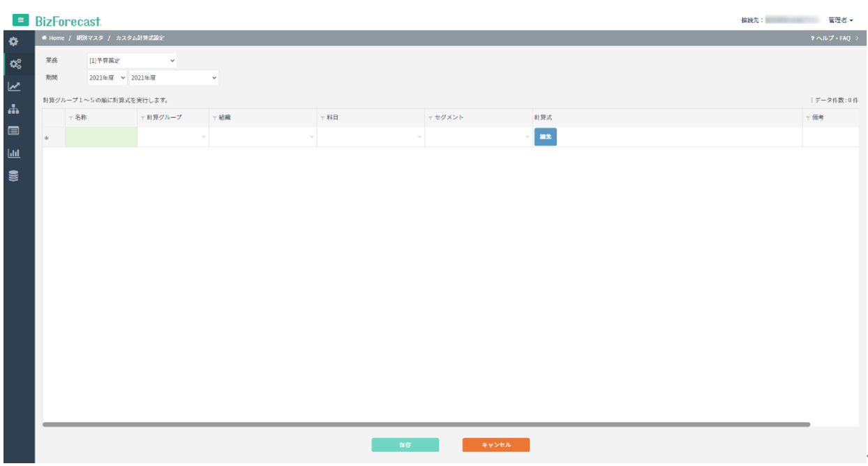Open the first 期間 year dropdown

coord(107,77)
